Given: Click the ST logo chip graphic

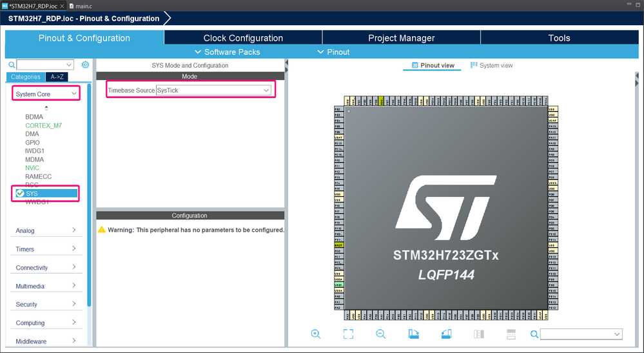Looking at the screenshot, I should coord(446,208).
